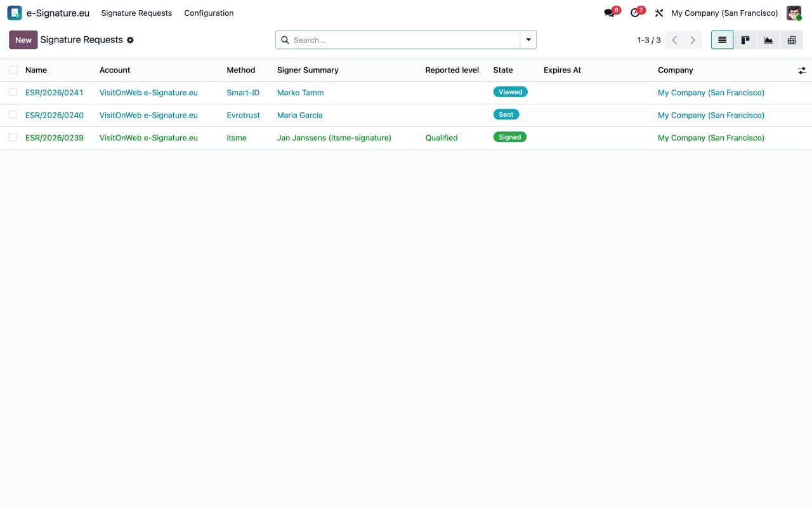Sort by the Name column header
The height and width of the screenshot is (508, 812).
pyautogui.click(x=36, y=70)
